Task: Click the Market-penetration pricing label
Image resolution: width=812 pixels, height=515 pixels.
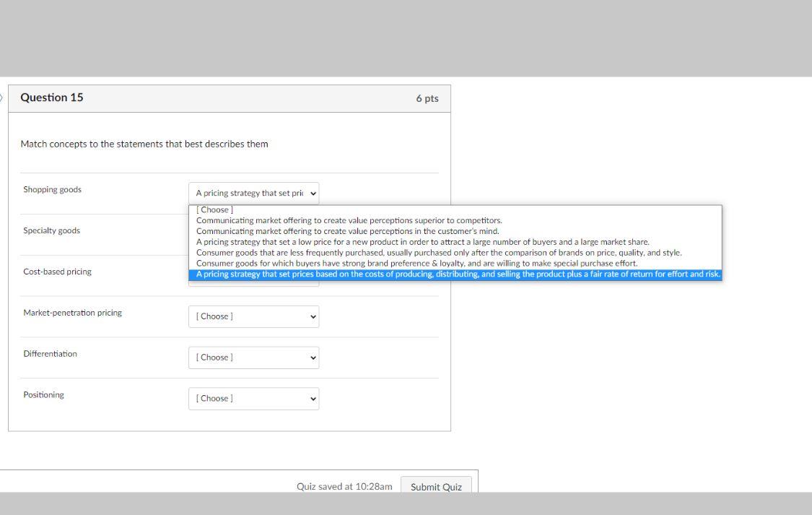Action: pos(72,313)
